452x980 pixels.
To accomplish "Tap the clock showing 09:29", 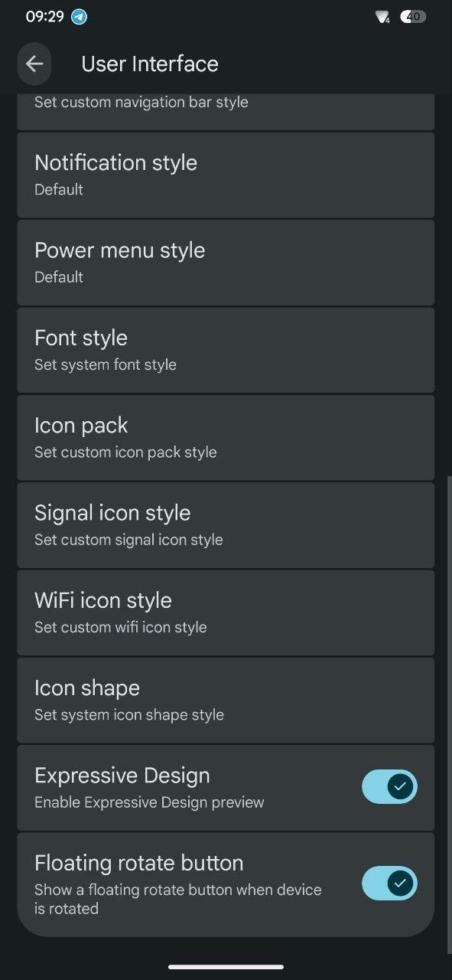I will (45, 17).
